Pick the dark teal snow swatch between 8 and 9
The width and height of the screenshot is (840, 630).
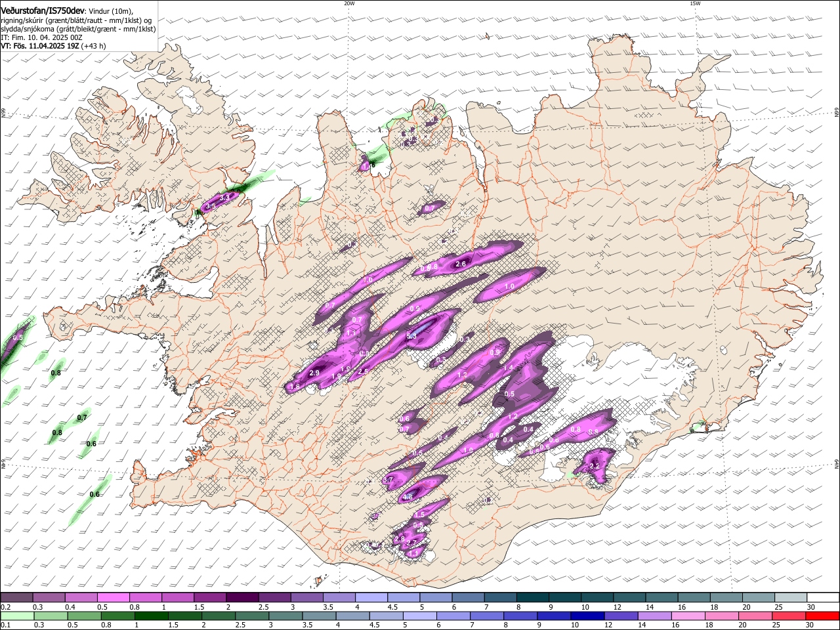(533, 598)
